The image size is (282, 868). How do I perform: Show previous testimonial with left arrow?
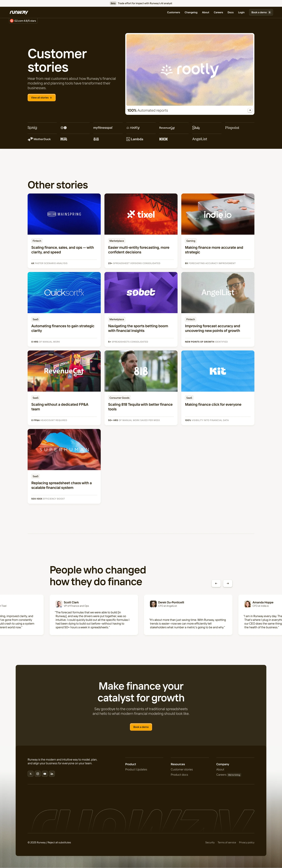[216, 583]
